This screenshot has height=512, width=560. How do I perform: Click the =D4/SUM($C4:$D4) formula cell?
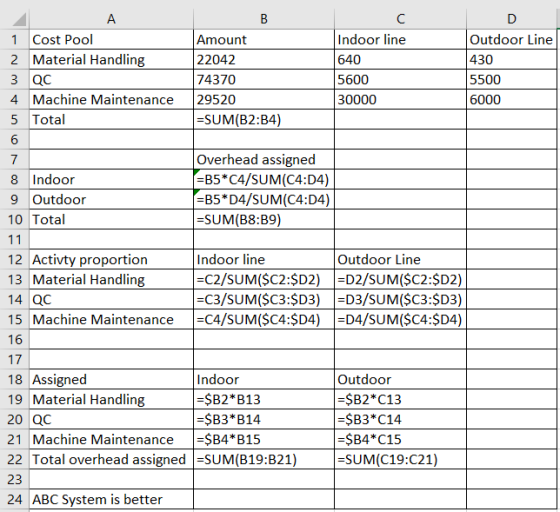pos(400,319)
